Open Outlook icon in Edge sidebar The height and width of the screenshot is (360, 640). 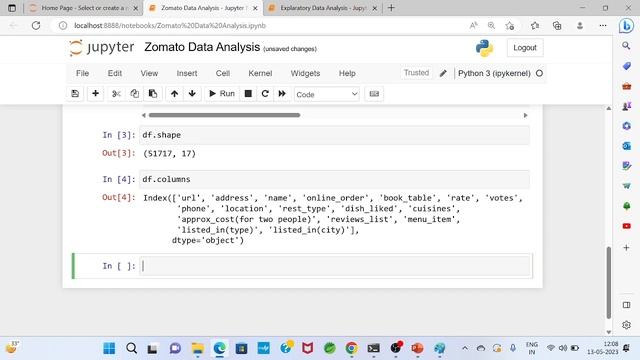pyautogui.click(x=627, y=146)
